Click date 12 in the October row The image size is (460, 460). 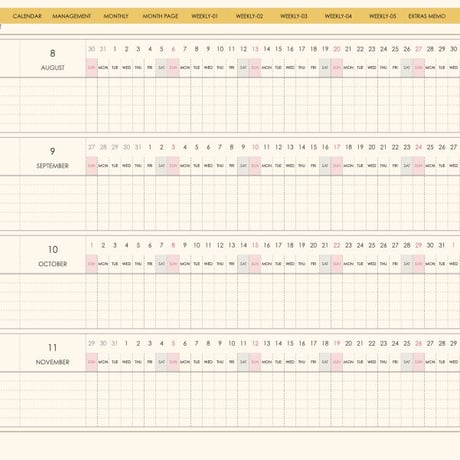point(220,245)
